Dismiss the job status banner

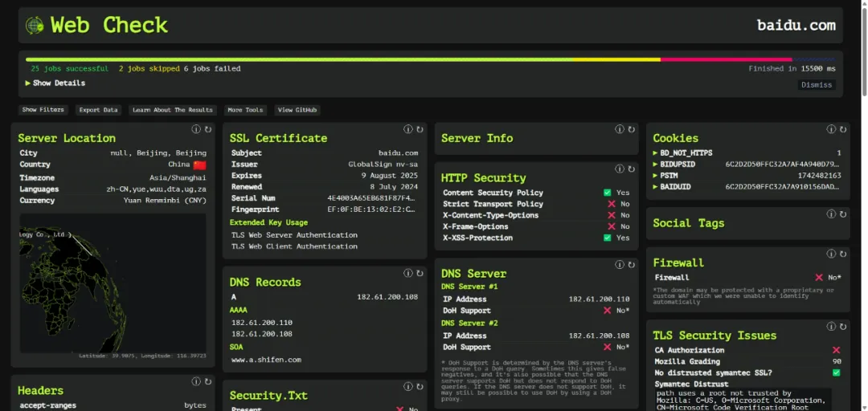click(817, 85)
